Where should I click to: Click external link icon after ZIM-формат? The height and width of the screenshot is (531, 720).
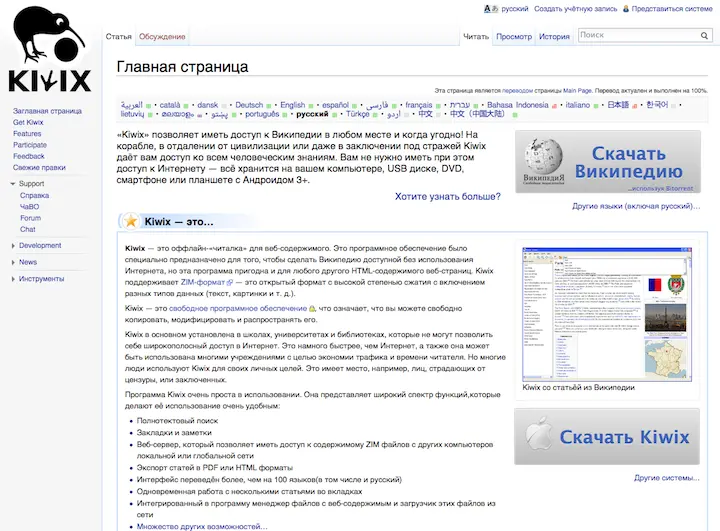230,282
